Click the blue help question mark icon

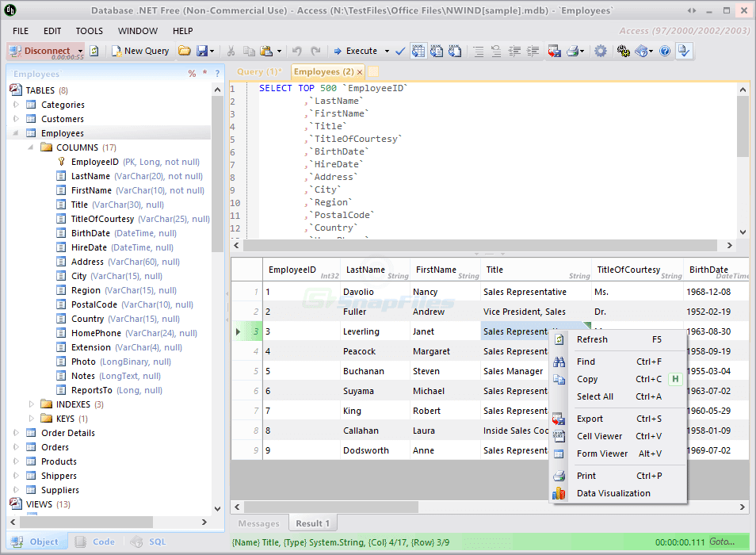[x=665, y=51]
